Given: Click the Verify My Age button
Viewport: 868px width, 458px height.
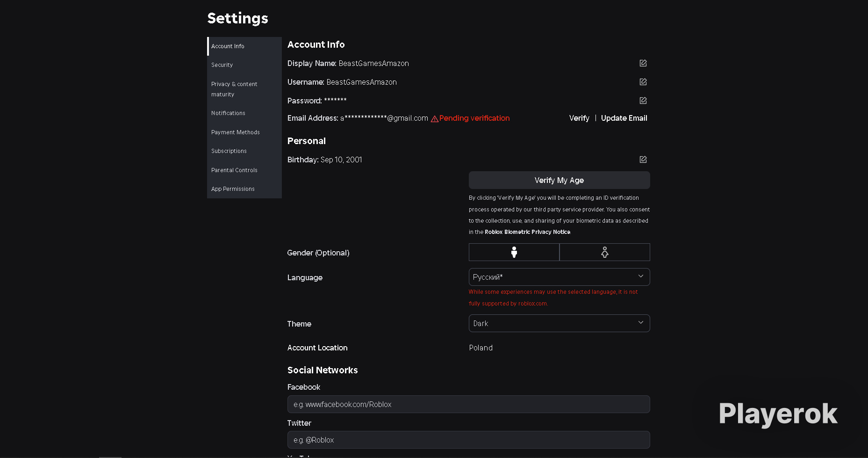Looking at the screenshot, I should (559, 180).
